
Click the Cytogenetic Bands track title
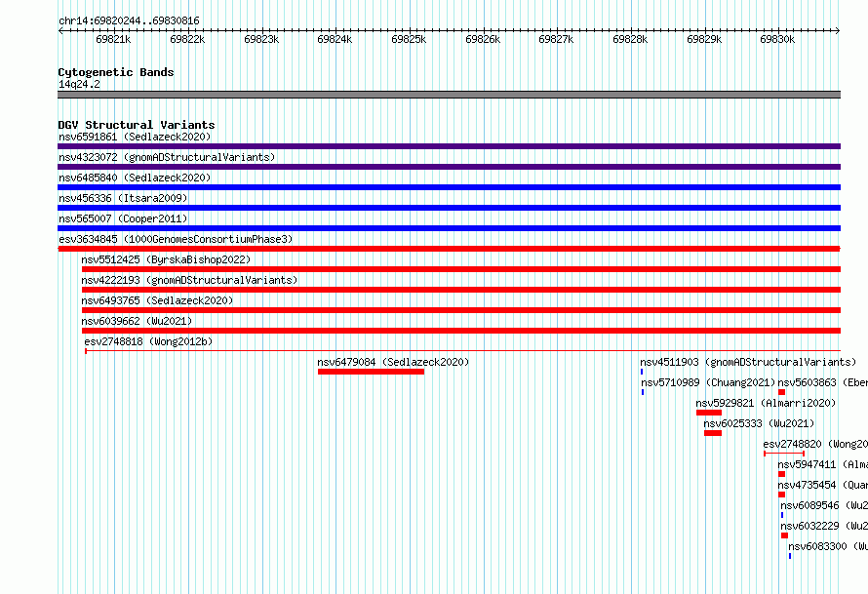tap(116, 72)
